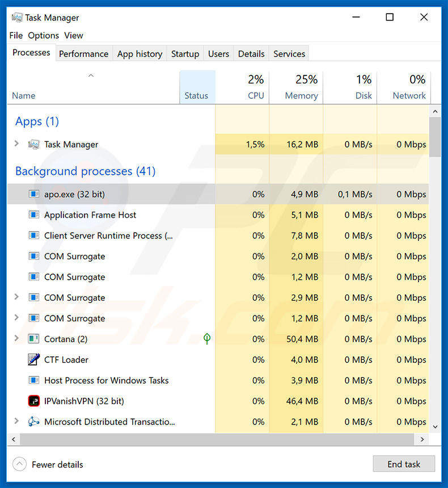Click the apo.exe process icon
The height and width of the screenshot is (488, 448).
pos(33,194)
